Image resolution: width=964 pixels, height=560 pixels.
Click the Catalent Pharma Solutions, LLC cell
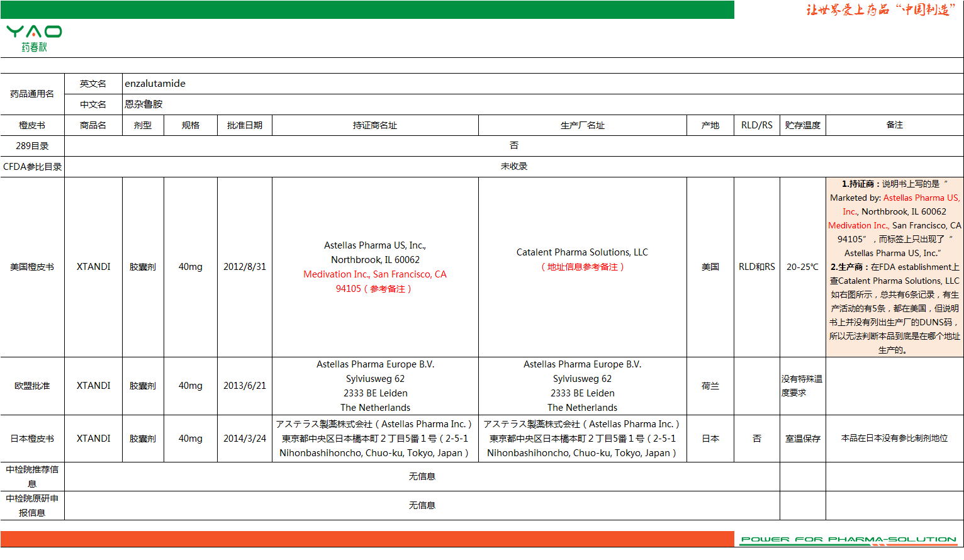[583, 267]
